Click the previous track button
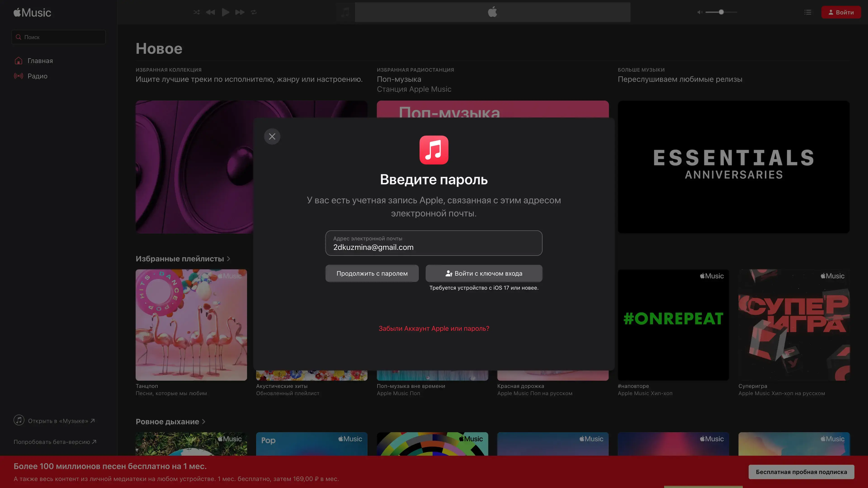 [x=211, y=12]
